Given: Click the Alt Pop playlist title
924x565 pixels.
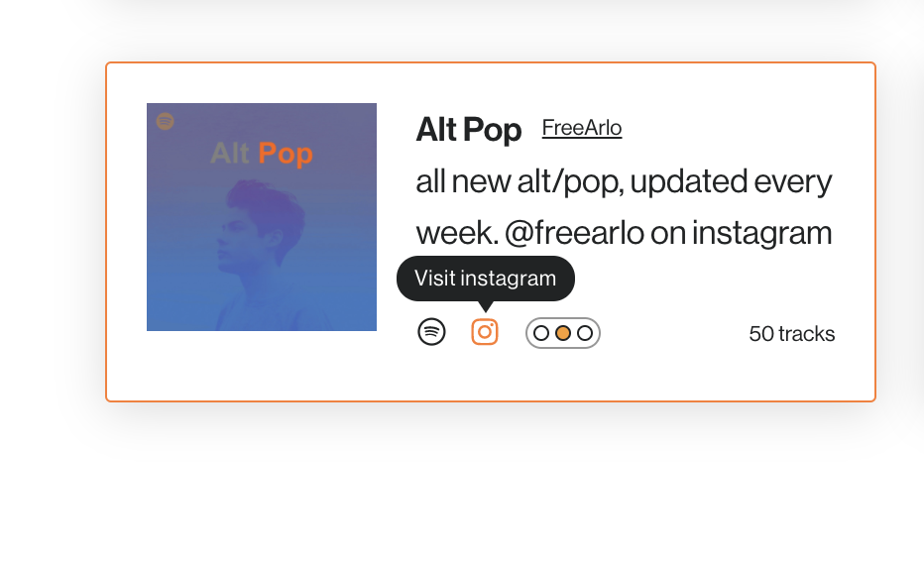Looking at the screenshot, I should tap(469, 129).
